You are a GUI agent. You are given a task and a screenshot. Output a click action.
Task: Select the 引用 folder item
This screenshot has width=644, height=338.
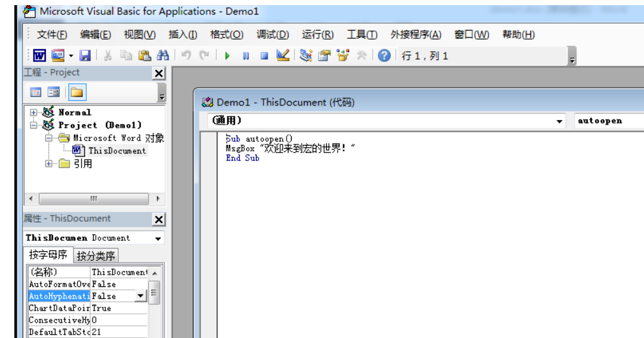click(x=83, y=164)
